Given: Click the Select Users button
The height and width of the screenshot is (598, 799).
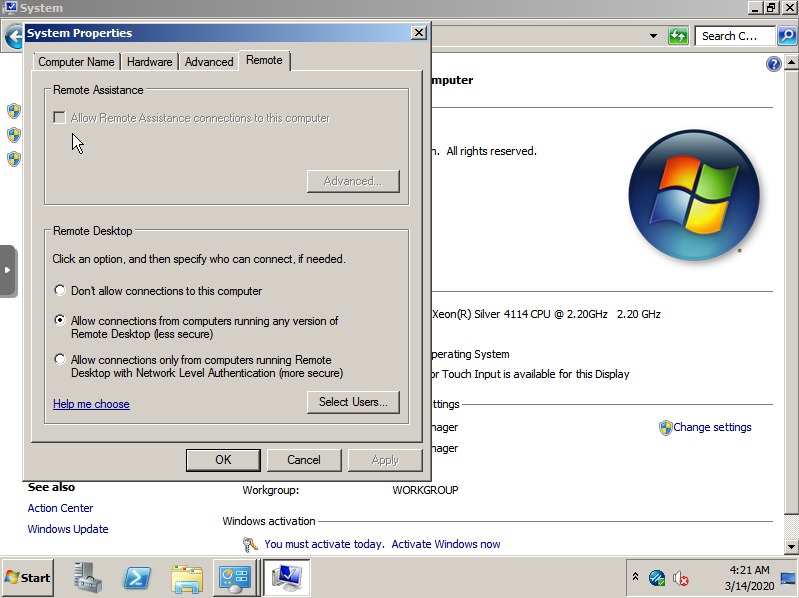Looking at the screenshot, I should pyautogui.click(x=353, y=402).
